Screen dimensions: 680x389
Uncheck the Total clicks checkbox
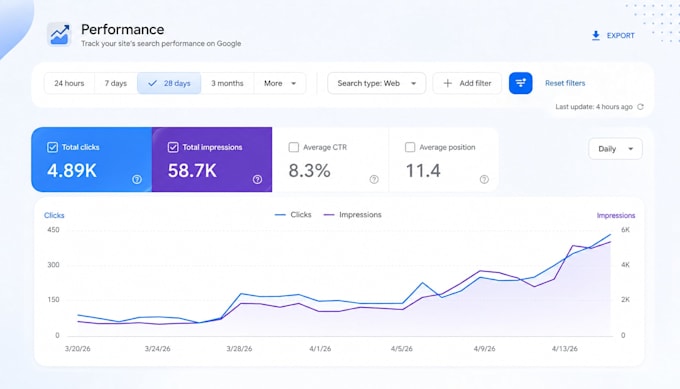coord(52,147)
